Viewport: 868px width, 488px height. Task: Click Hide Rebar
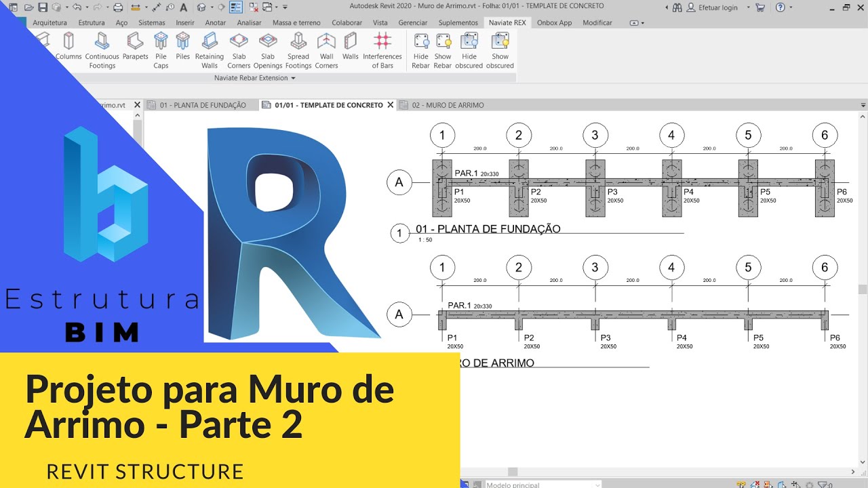tap(421, 51)
